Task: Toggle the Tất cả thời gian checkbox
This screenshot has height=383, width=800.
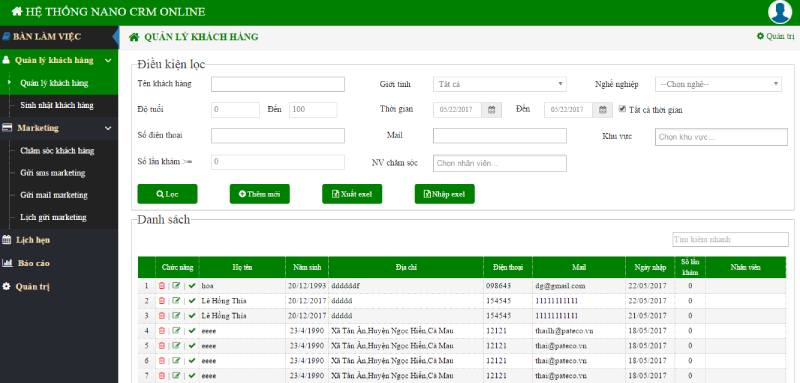Action: (x=622, y=109)
